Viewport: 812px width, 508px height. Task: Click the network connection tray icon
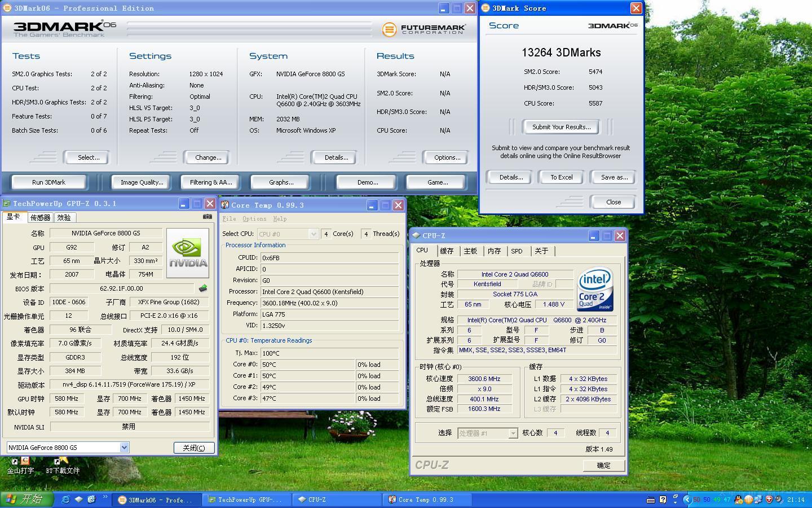pos(758,500)
